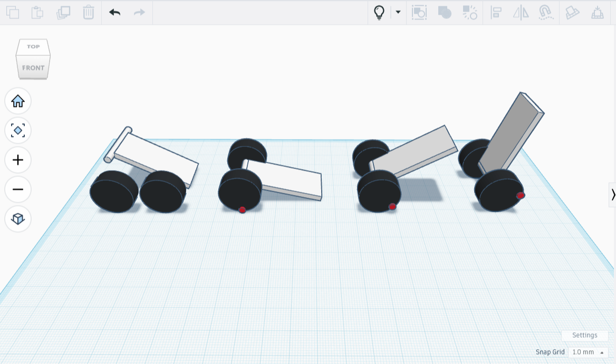This screenshot has width=616, height=364.
Task: Click the Copy icon in the toolbar
Action: [x=13, y=12]
